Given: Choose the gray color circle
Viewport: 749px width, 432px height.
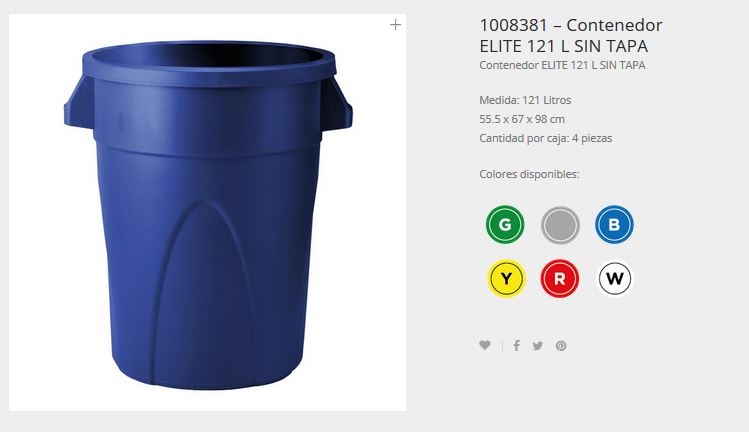Looking at the screenshot, I should click(560, 225).
